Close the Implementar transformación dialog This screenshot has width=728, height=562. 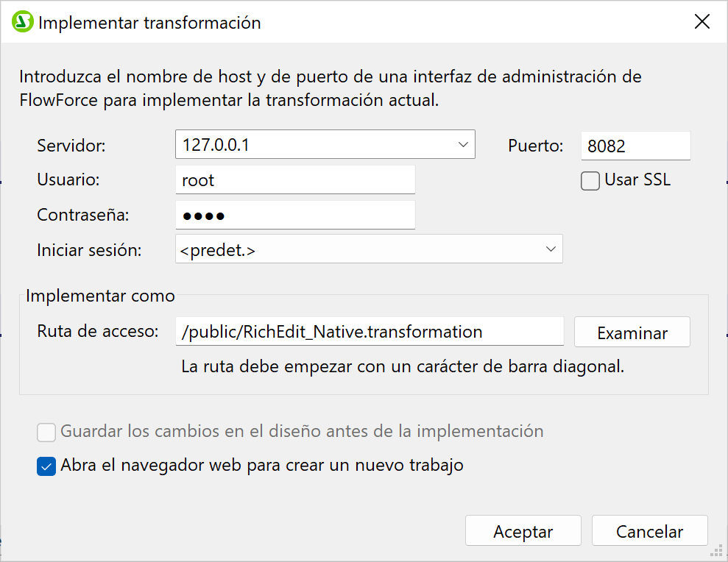point(702,22)
